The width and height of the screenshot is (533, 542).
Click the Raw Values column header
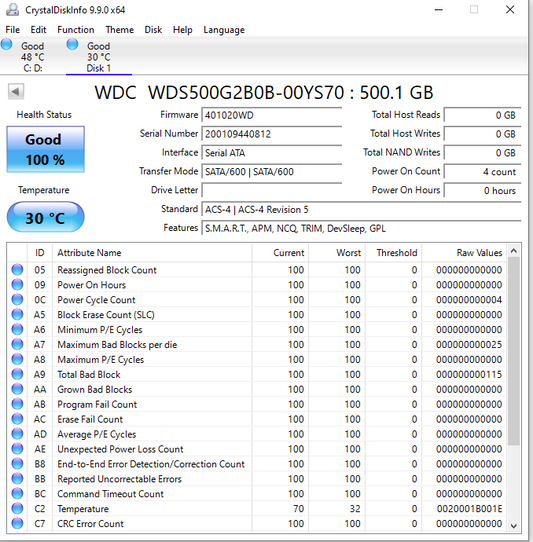[464, 253]
